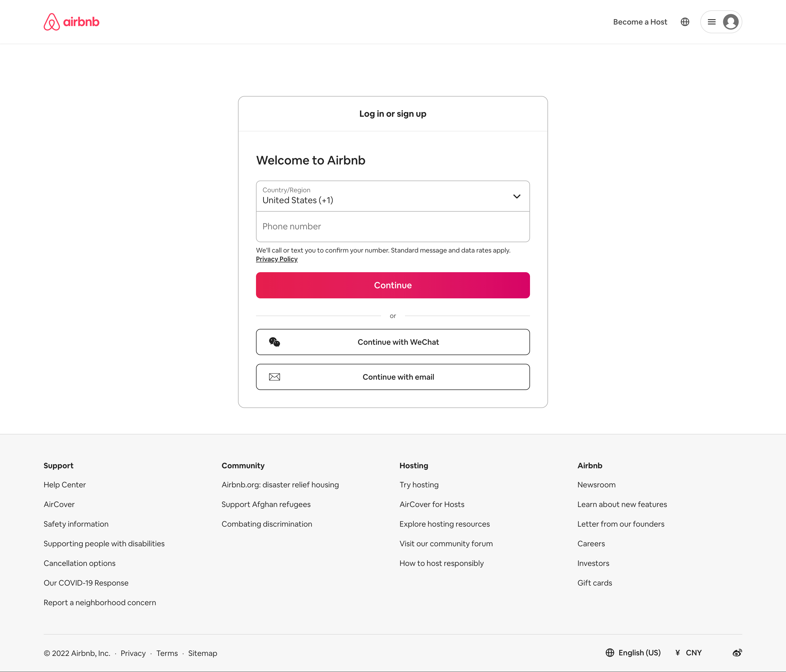The height and width of the screenshot is (672, 786).
Task: Choose Continue with WeChat
Action: (393, 342)
